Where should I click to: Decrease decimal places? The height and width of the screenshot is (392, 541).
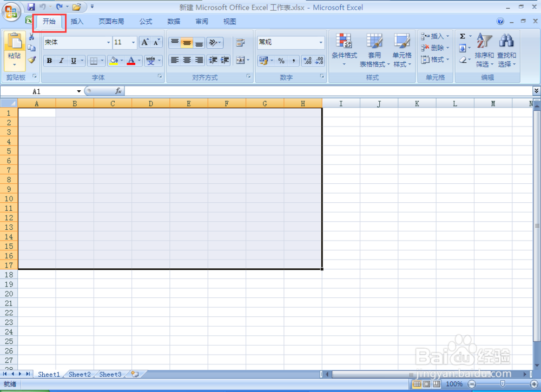pos(319,61)
